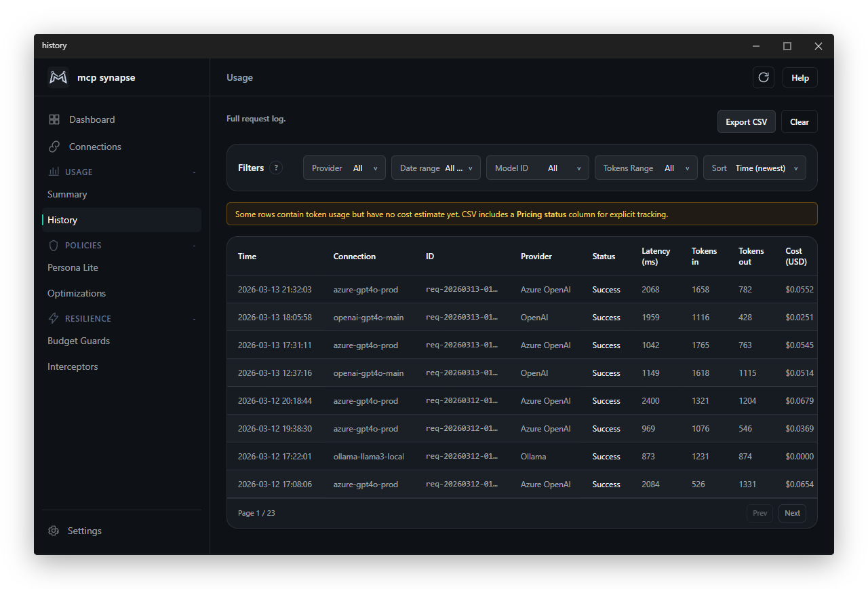The image size is (868, 589).
Task: Open Settings via the gear icon
Action: (x=54, y=531)
